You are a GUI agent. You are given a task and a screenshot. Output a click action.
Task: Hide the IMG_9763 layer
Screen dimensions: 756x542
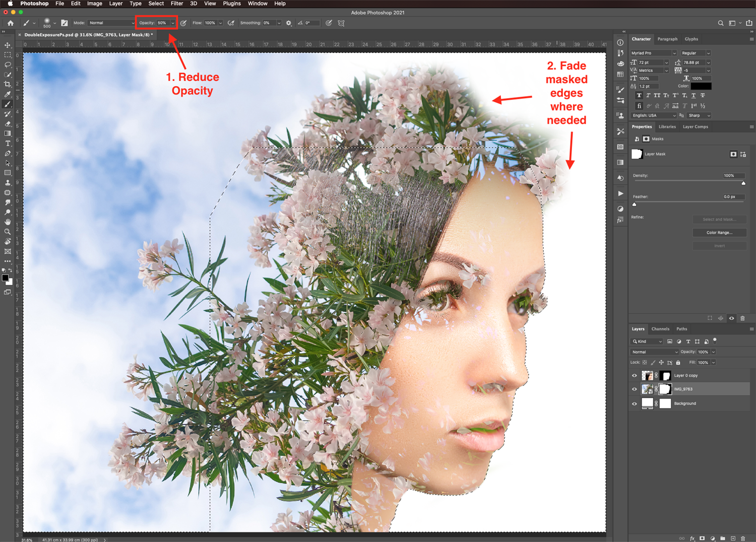[x=635, y=389]
